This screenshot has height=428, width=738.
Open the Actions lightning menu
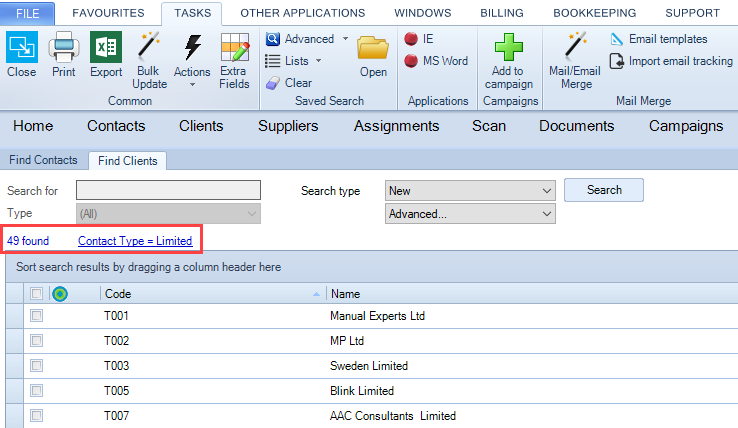pyautogui.click(x=192, y=47)
